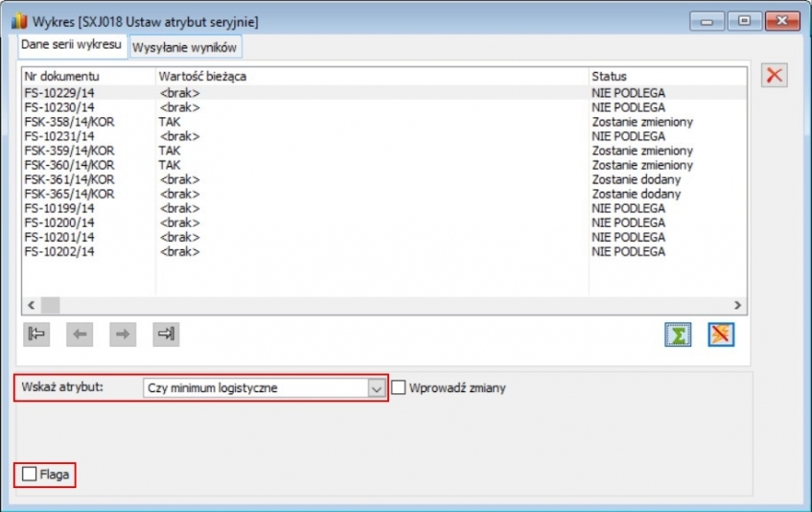The height and width of the screenshot is (512, 812).
Task: Click TAK value in FSK-359/14/KOR row
Action: point(170,151)
